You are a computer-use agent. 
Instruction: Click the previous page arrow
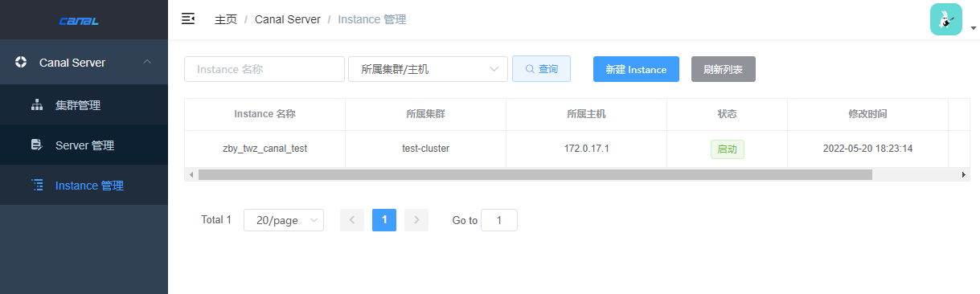352,220
